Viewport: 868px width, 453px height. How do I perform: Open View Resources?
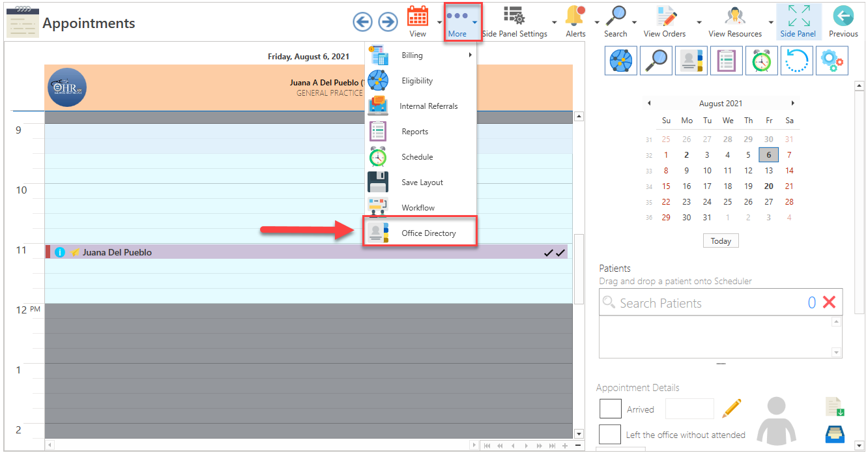pyautogui.click(x=735, y=22)
